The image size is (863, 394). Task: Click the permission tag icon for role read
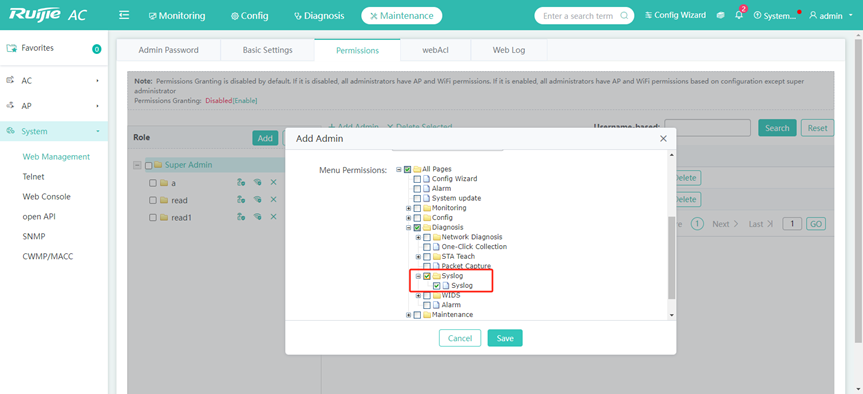point(257,200)
